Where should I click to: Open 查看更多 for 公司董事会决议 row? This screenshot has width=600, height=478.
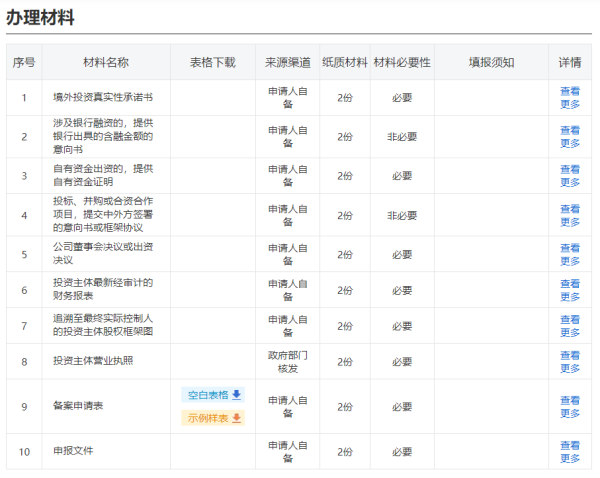tap(570, 254)
